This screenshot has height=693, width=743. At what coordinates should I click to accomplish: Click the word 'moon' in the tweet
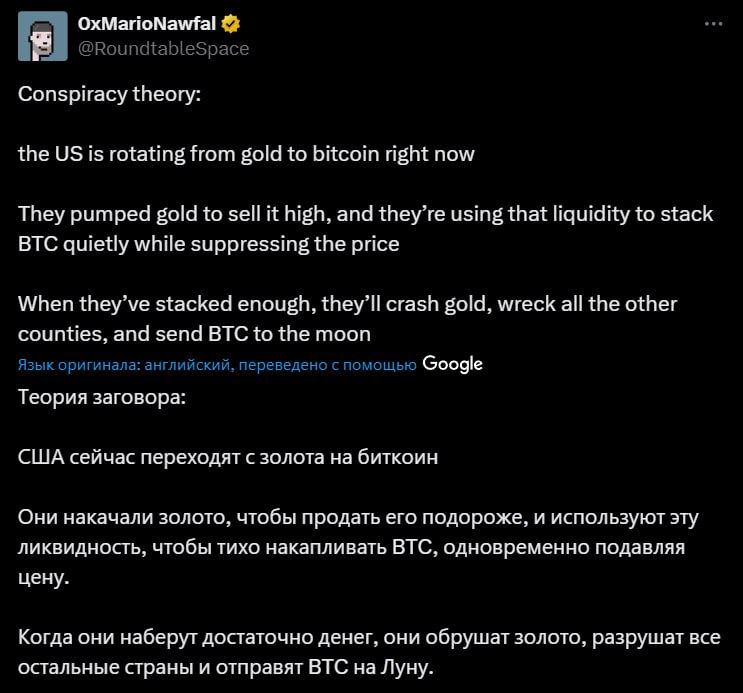[x=347, y=334]
